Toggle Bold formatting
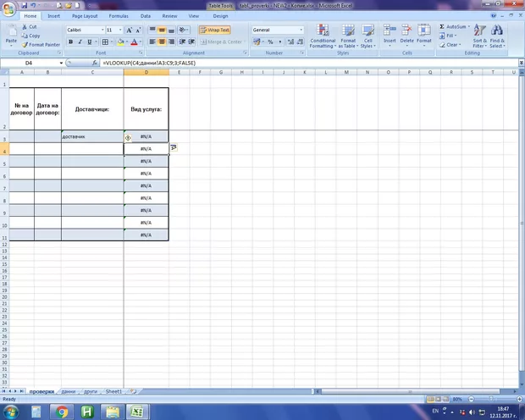This screenshot has width=525, height=420. click(x=70, y=41)
